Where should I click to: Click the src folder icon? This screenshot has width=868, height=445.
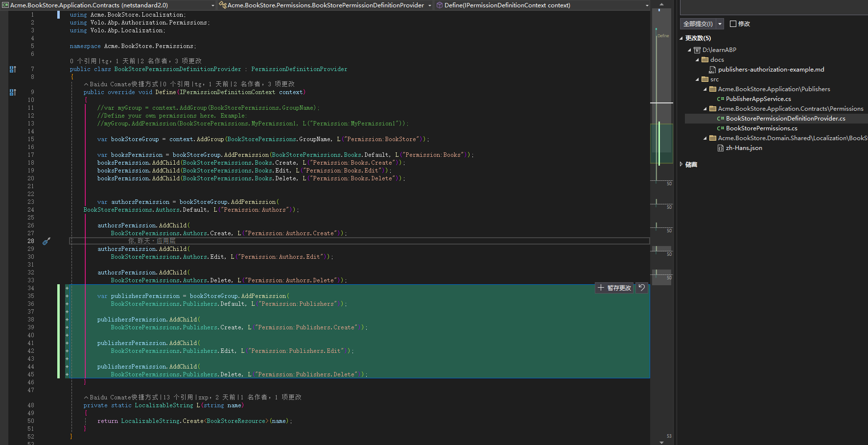pyautogui.click(x=705, y=79)
